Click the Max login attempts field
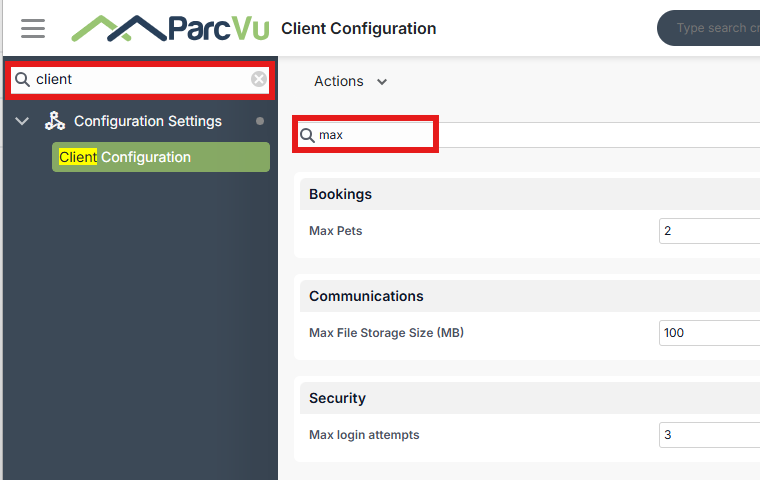Viewport: 760px width, 480px height. click(x=710, y=435)
